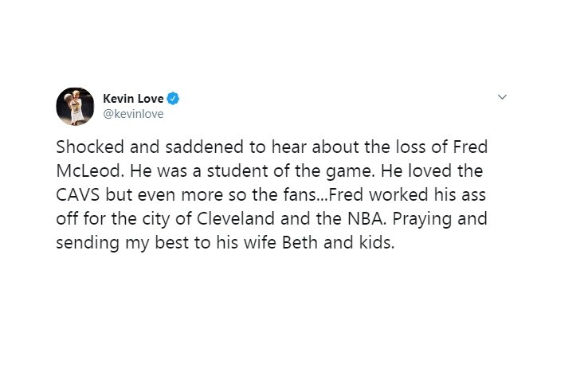Open Kevin Love's profile picture avatar

[75, 107]
